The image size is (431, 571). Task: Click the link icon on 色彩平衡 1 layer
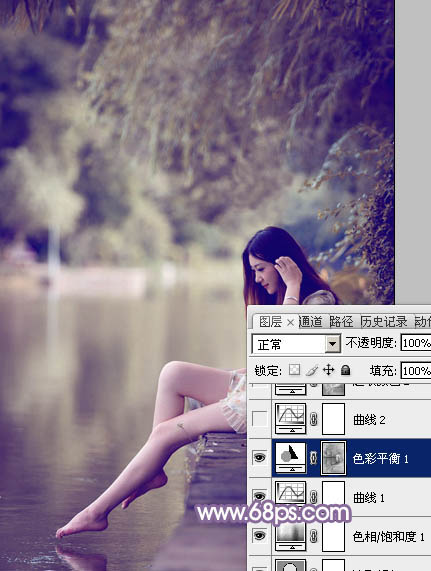(x=313, y=458)
